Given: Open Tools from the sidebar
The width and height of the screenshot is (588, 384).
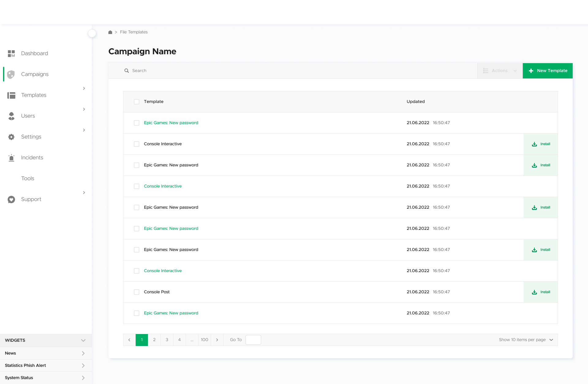Looking at the screenshot, I should point(28,179).
